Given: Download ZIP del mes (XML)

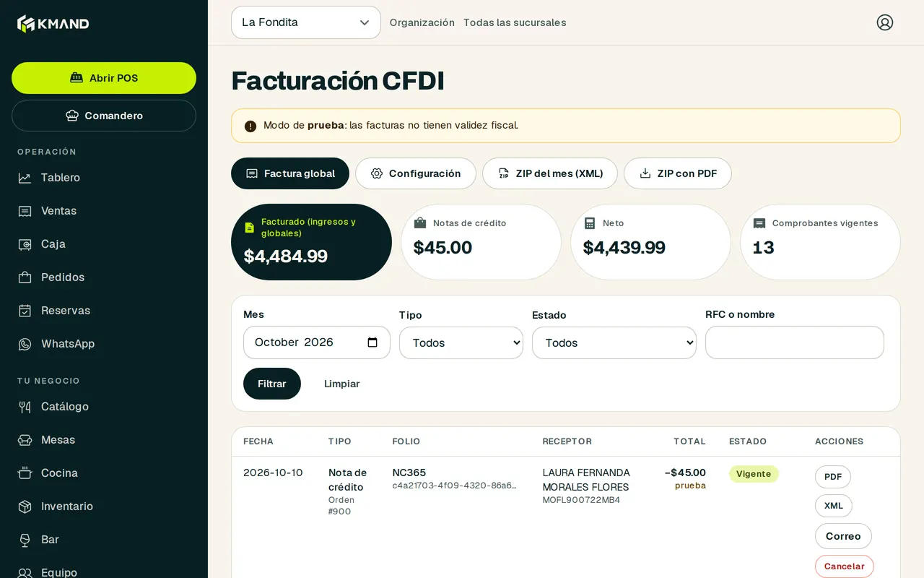Looking at the screenshot, I should coord(550,173).
